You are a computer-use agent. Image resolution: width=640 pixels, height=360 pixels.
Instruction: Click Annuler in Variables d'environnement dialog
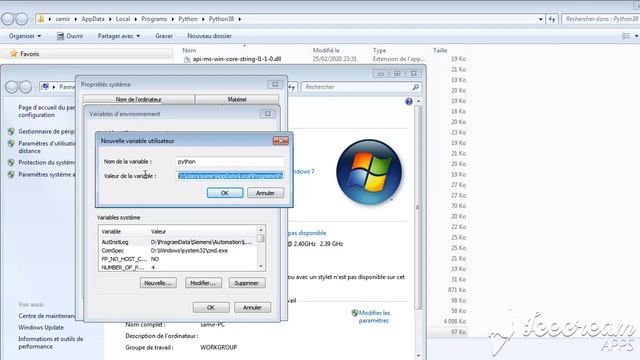(252, 307)
